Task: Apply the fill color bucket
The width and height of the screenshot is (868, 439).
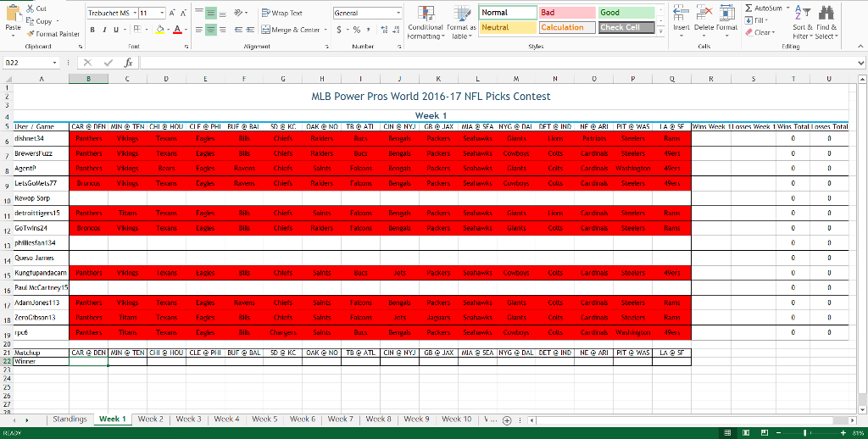Action: click(x=160, y=30)
